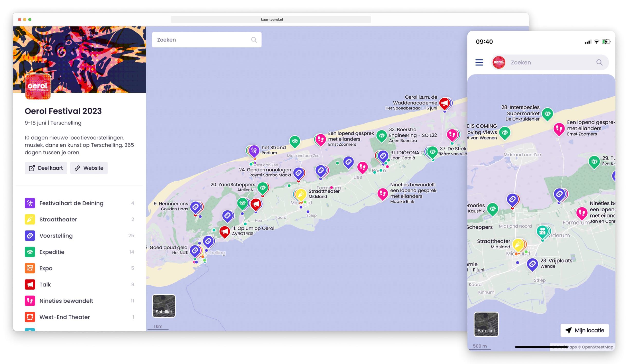Viewport: 629px width, 364px height.
Task: Filter the list by Voorstelling category
Action: pos(56,236)
